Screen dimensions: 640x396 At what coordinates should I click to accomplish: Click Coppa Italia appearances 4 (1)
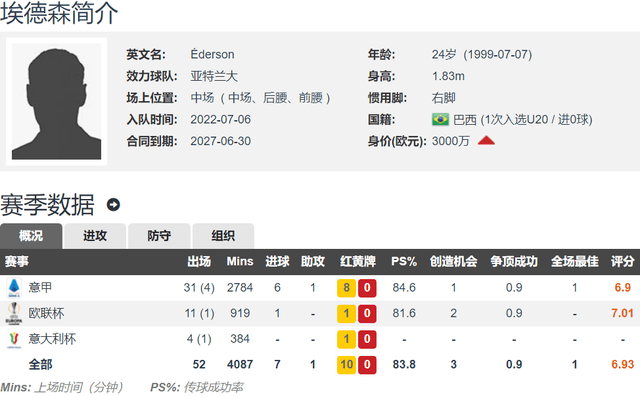coord(199,339)
